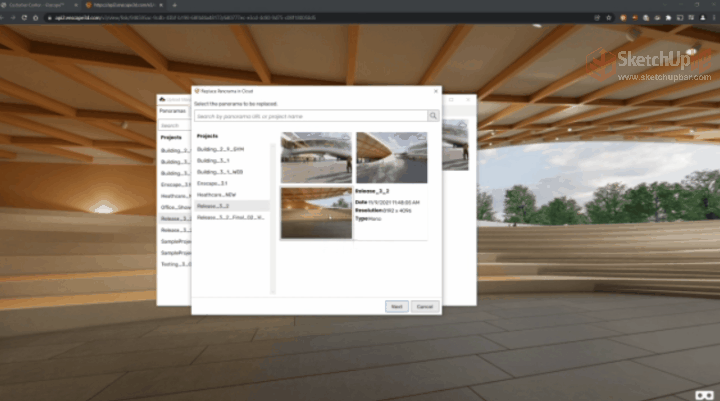Focus the Search field in the Upload window
The height and width of the screenshot is (401, 720).
[174, 125]
